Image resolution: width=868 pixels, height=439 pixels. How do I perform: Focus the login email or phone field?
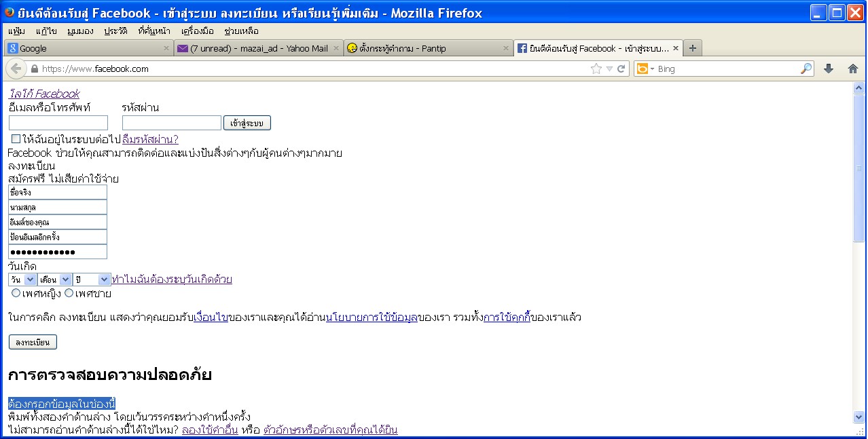(x=58, y=123)
